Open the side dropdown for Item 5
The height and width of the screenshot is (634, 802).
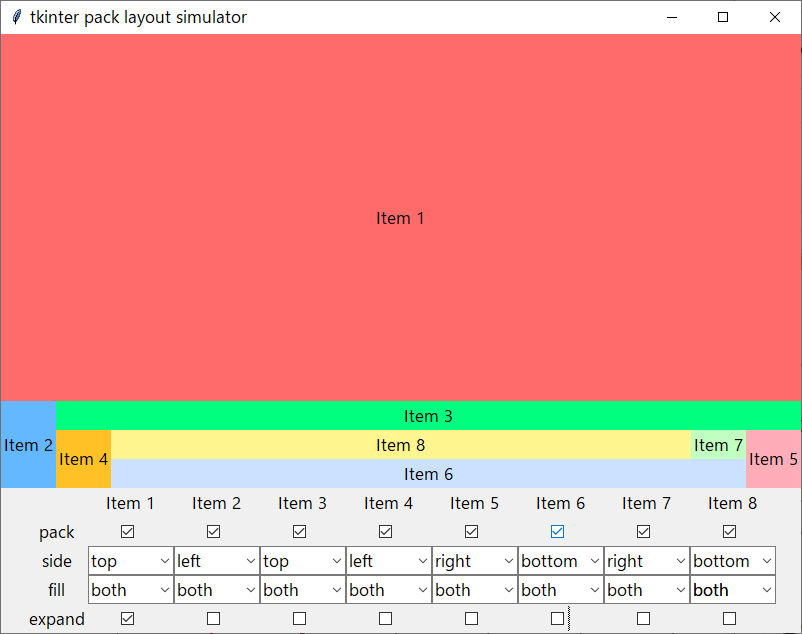pos(475,561)
